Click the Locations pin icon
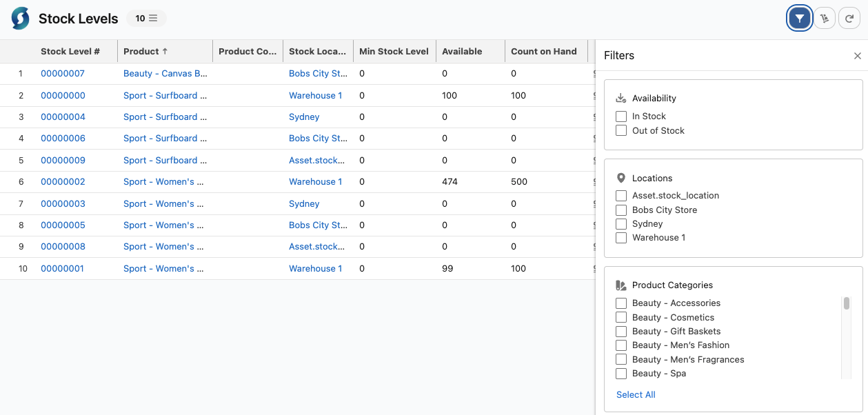 tap(621, 178)
